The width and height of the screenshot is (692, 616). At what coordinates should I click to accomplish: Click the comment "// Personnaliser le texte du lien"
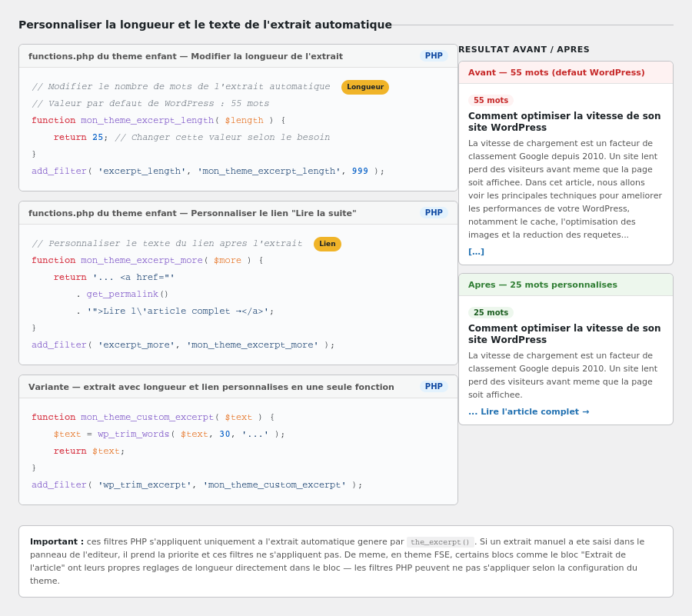point(167,243)
